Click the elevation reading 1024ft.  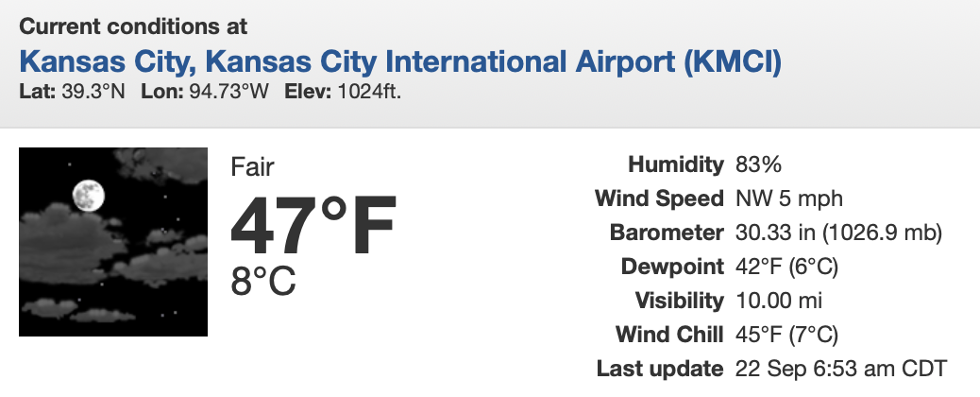pos(363,94)
